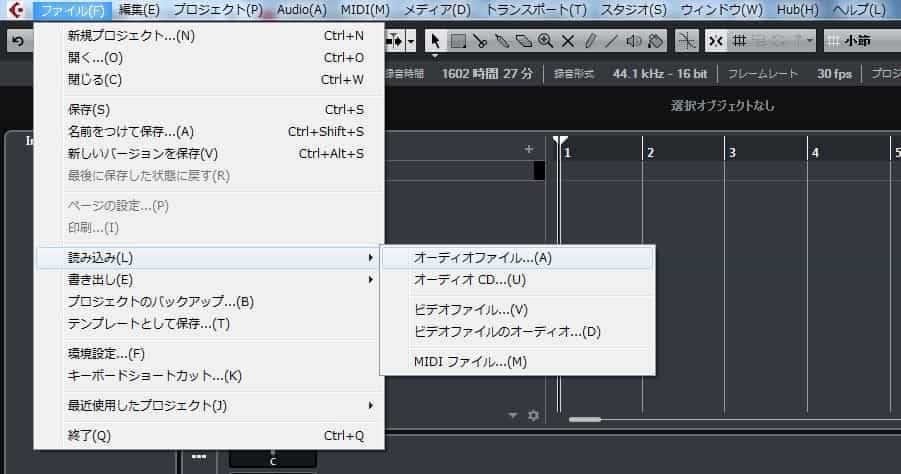
Task: Choose テンプレートとして保存...(T)
Action: click(x=209, y=323)
